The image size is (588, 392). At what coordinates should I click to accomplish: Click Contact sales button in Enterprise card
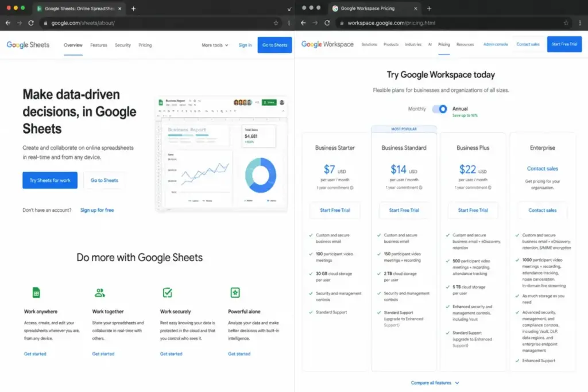tap(542, 210)
